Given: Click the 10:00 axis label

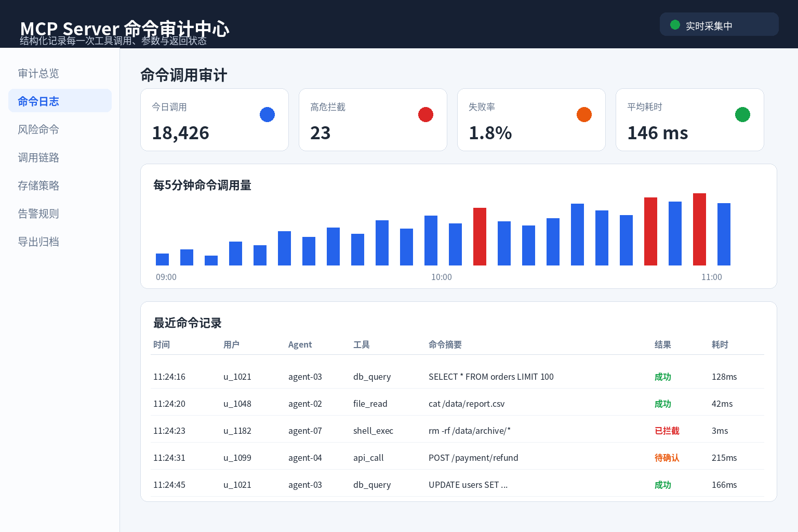Looking at the screenshot, I should (x=442, y=277).
